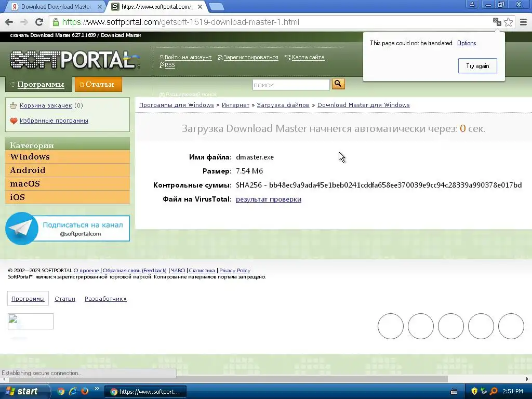This screenshot has width=532, height=399.
Task: Switch to the Download Master Yandex tab
Action: [x=56, y=7]
